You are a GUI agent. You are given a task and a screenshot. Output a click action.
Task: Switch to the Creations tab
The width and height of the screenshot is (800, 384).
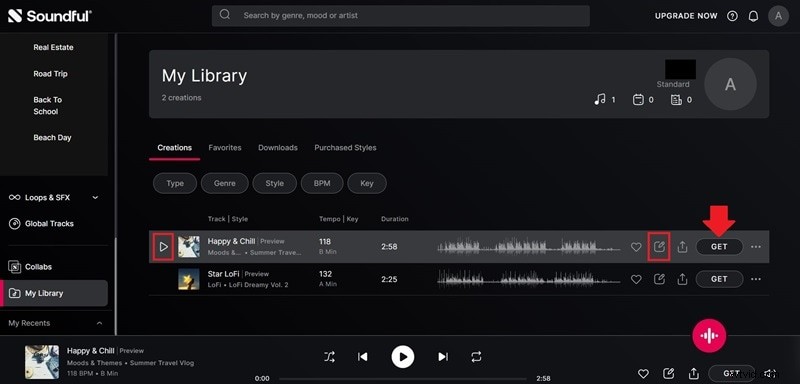click(x=174, y=148)
